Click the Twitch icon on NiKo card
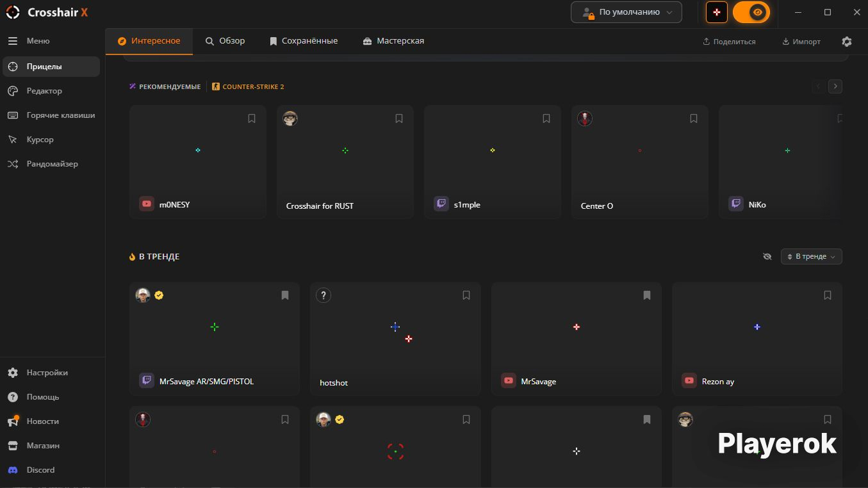 click(x=736, y=204)
